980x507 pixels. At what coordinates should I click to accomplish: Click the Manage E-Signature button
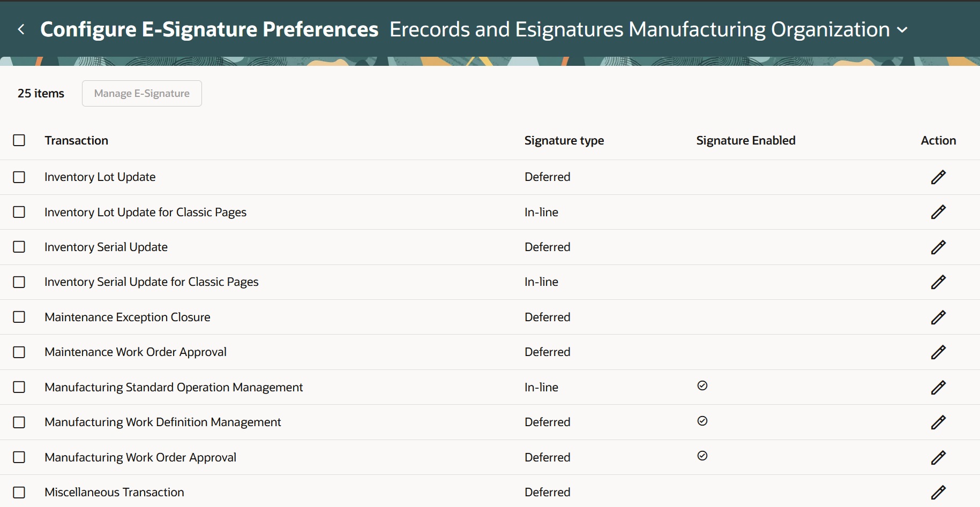click(142, 94)
